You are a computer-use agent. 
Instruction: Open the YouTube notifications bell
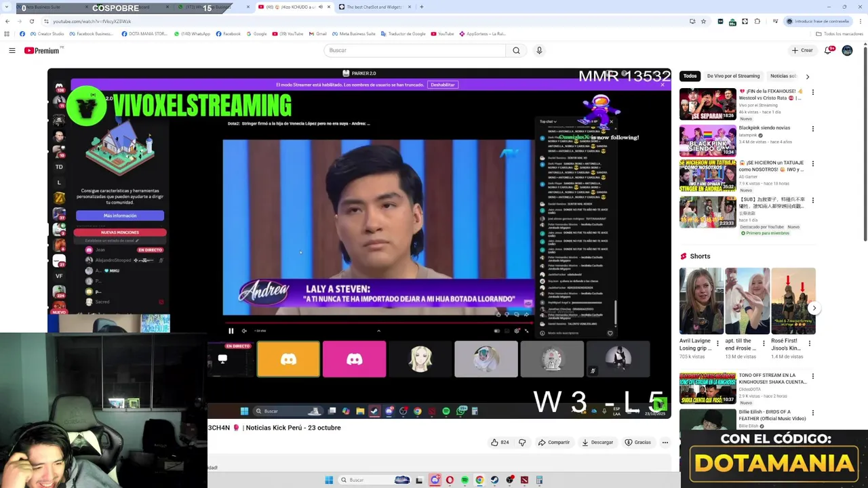[828, 50]
